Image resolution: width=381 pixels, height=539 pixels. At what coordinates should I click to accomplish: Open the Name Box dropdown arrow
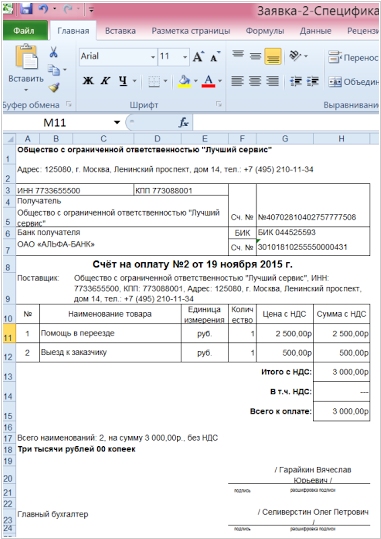pyautogui.click(x=117, y=122)
